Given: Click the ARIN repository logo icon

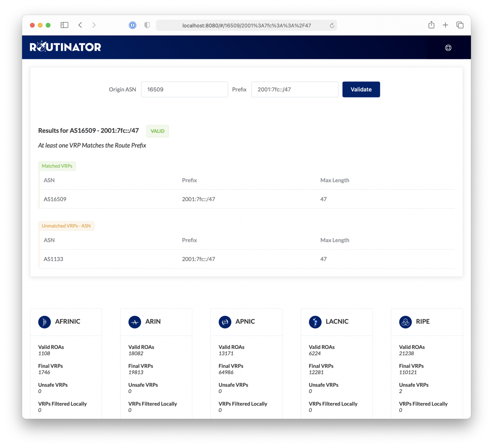Looking at the screenshot, I should click(x=135, y=322).
